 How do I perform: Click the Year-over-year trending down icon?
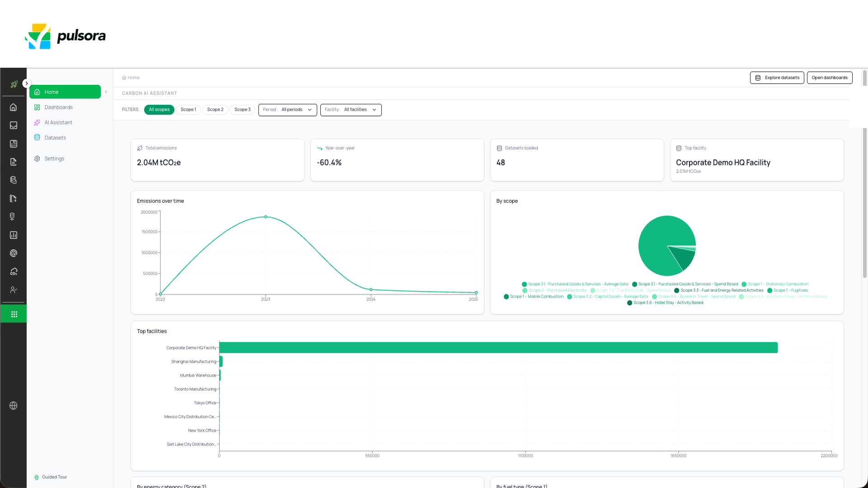click(319, 148)
